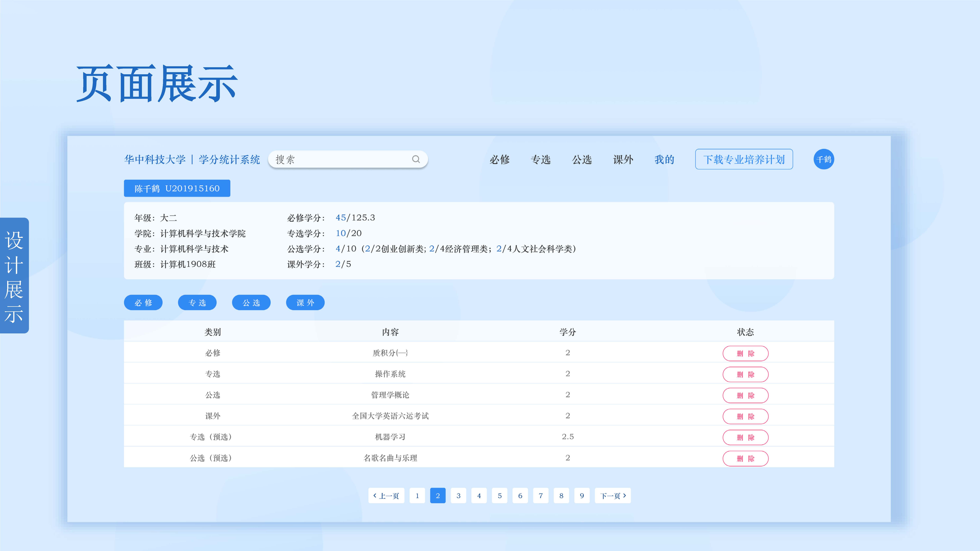This screenshot has width=980, height=551.
Task: Go to previous page 上一页
Action: coord(386,496)
